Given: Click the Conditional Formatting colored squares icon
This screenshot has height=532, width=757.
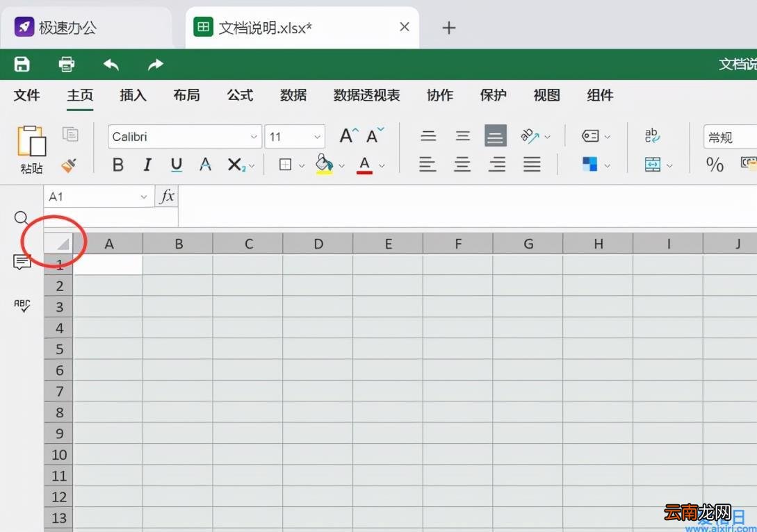Looking at the screenshot, I should click(x=589, y=165).
